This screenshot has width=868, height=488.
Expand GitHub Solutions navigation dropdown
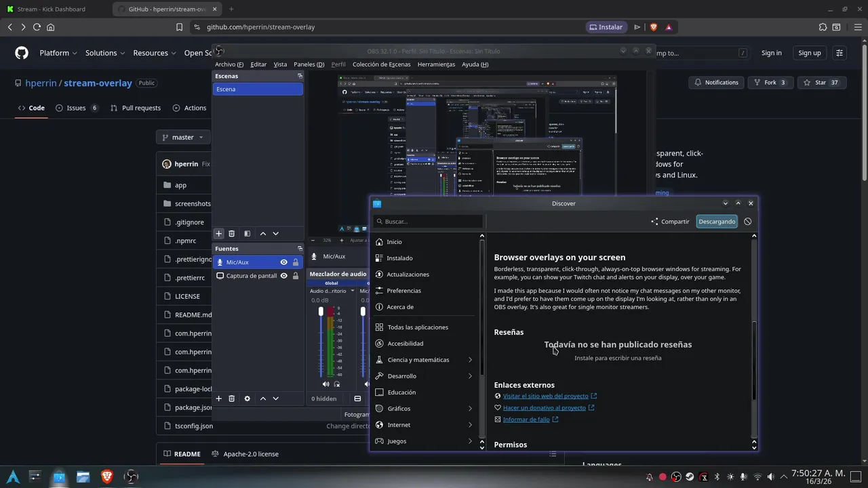[105, 53]
